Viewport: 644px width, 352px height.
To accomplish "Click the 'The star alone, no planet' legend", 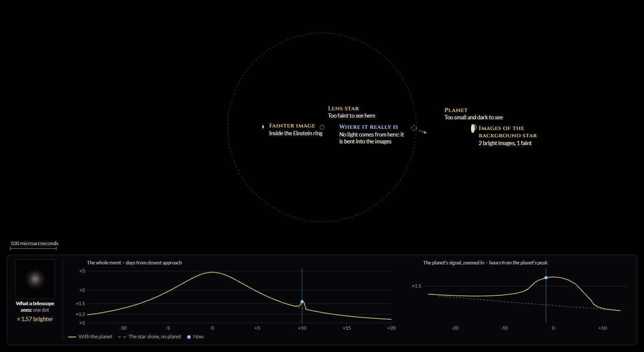I will coord(149,337).
